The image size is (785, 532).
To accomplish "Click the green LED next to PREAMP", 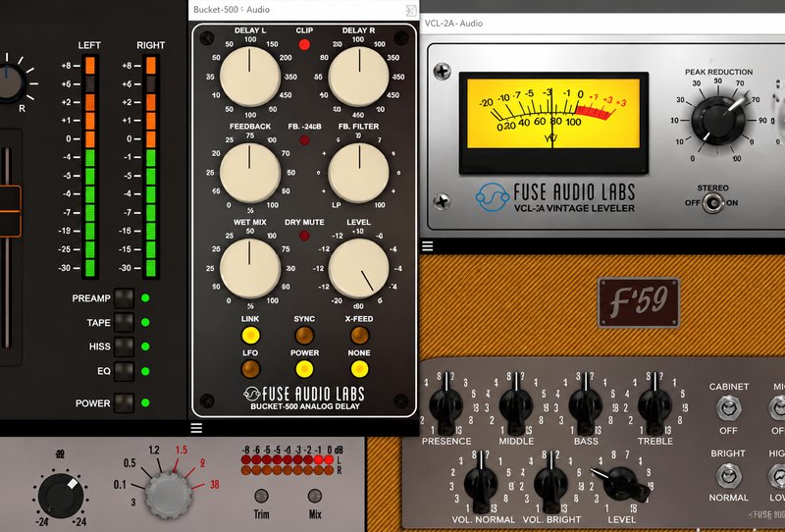I will coord(145,298).
